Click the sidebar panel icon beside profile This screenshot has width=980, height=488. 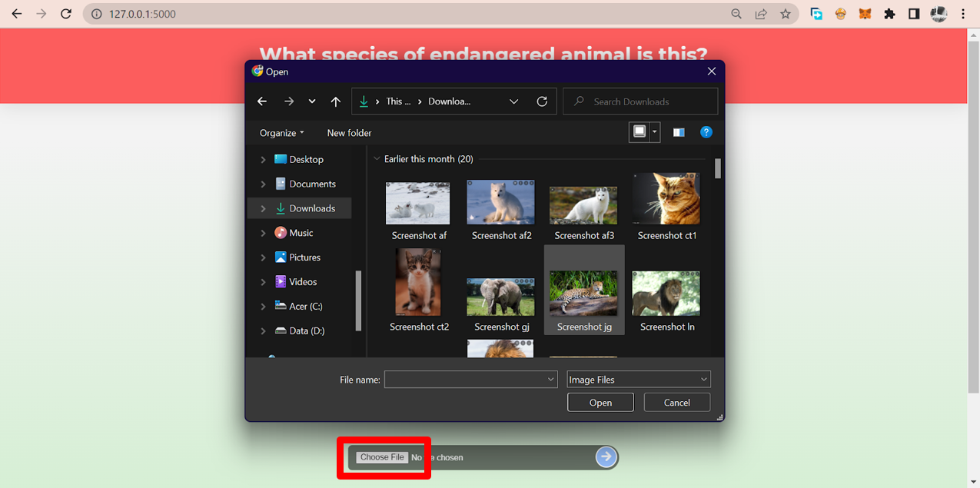pos(914,13)
